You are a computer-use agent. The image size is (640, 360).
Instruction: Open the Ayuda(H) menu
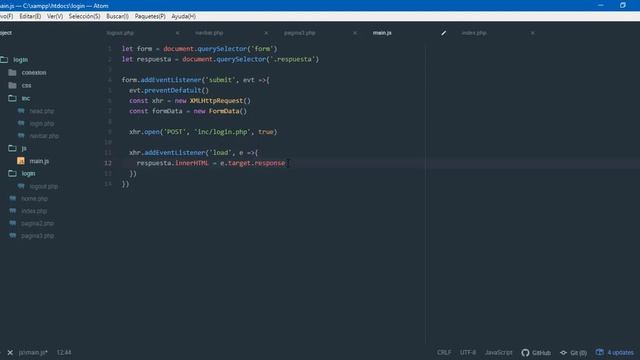183,16
